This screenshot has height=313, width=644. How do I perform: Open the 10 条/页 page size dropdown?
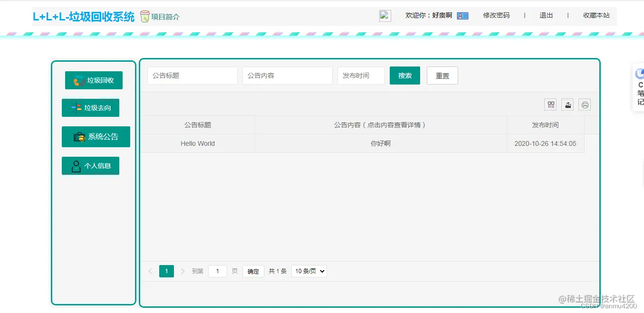point(309,271)
